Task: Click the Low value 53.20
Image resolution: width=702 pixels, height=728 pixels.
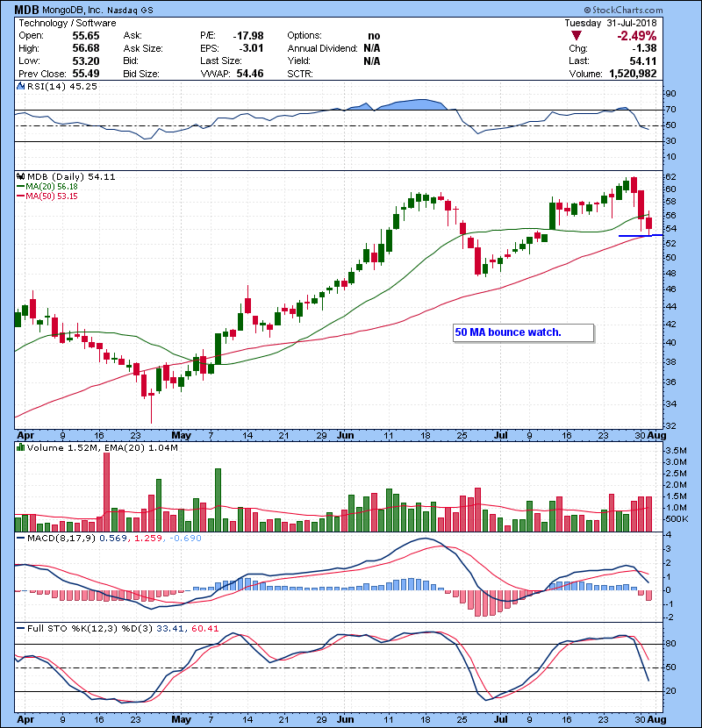Action: 86,61
